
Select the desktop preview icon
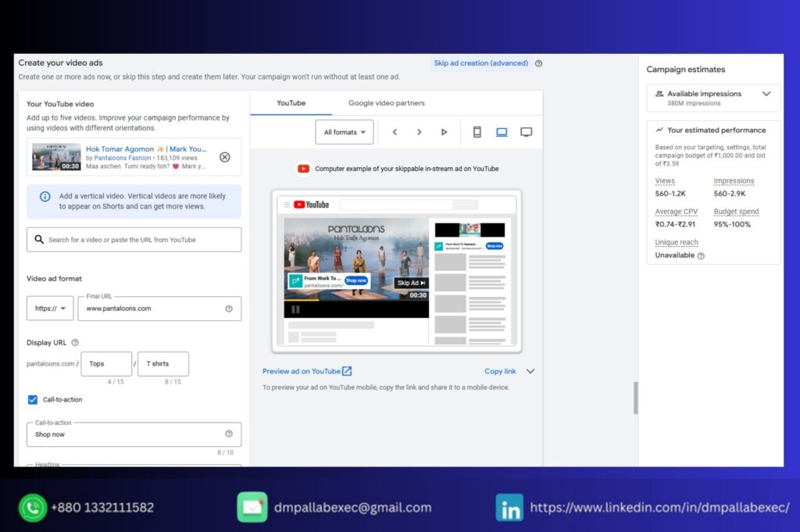[501, 132]
